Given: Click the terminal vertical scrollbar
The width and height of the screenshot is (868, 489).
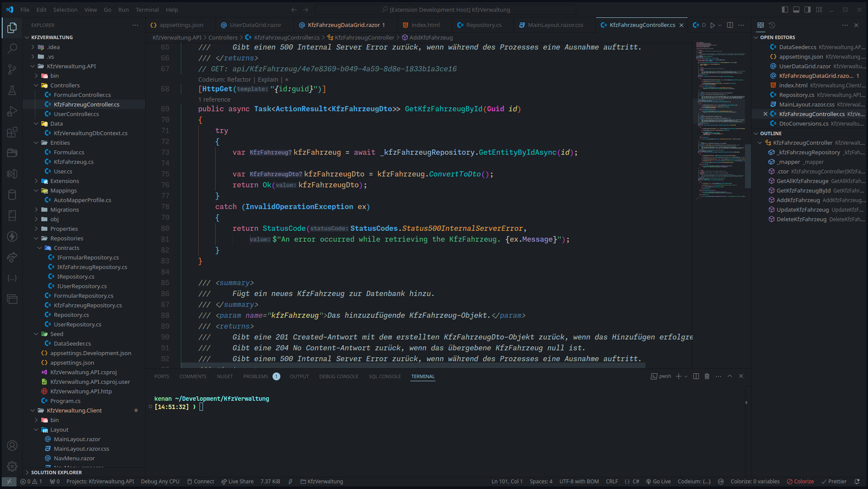Looking at the screenshot, I should 746,403.
